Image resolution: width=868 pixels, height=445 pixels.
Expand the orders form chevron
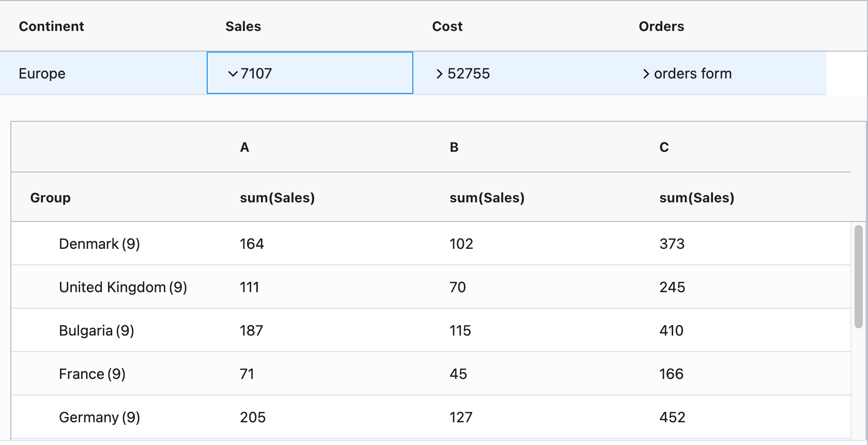[x=646, y=74]
